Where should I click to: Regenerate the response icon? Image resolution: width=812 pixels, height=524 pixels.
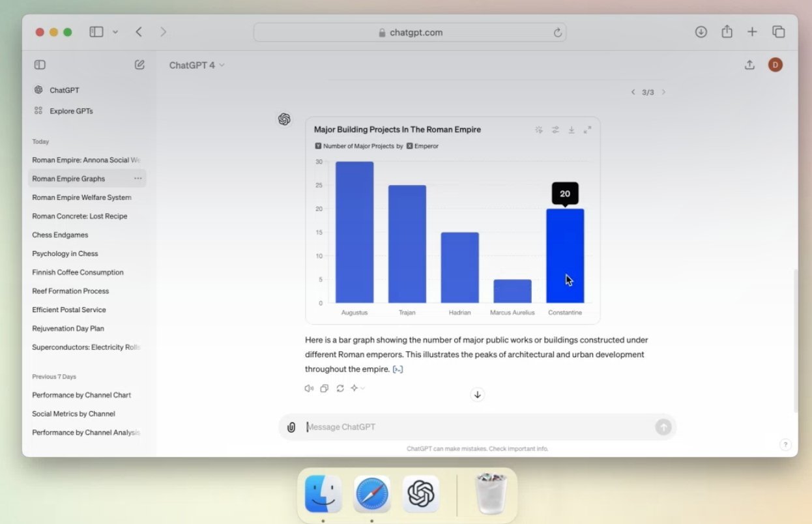click(340, 388)
